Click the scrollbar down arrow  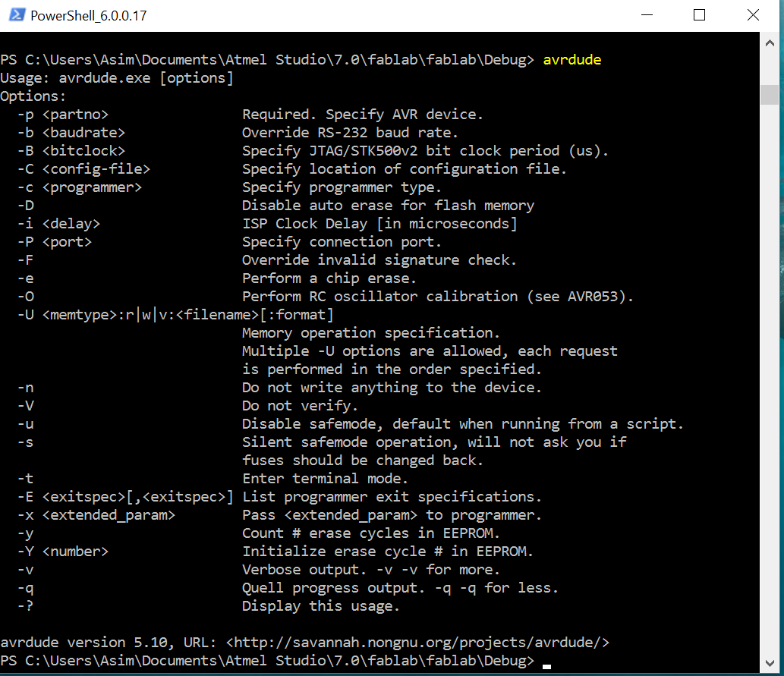click(x=770, y=663)
